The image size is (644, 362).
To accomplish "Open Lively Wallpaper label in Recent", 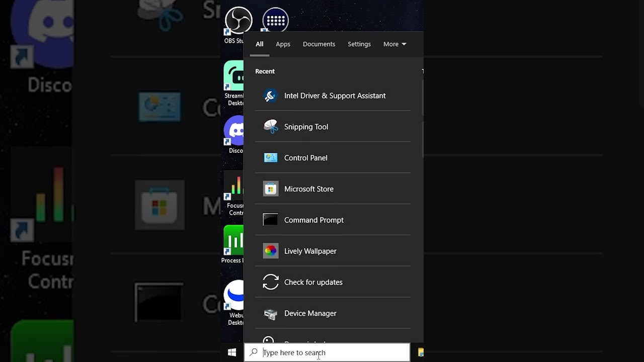I will tap(310, 251).
